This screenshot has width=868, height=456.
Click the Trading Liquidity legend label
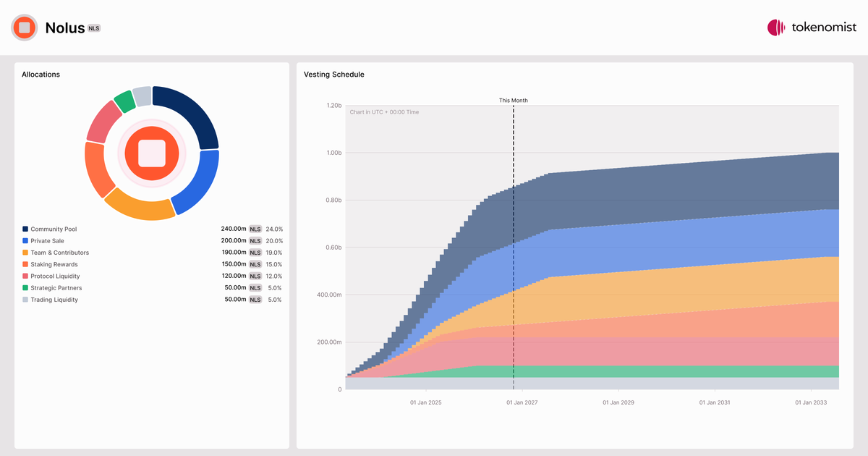pyautogui.click(x=54, y=300)
